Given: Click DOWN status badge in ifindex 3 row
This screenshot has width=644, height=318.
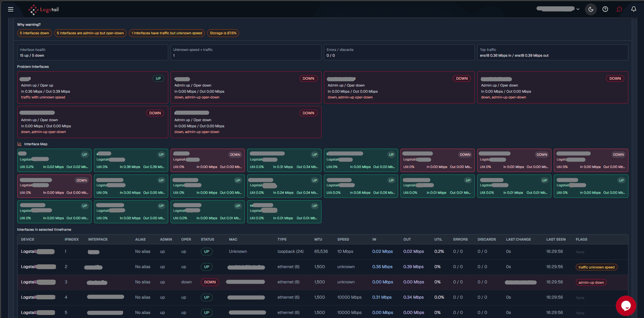Looking at the screenshot, I should [210, 282].
